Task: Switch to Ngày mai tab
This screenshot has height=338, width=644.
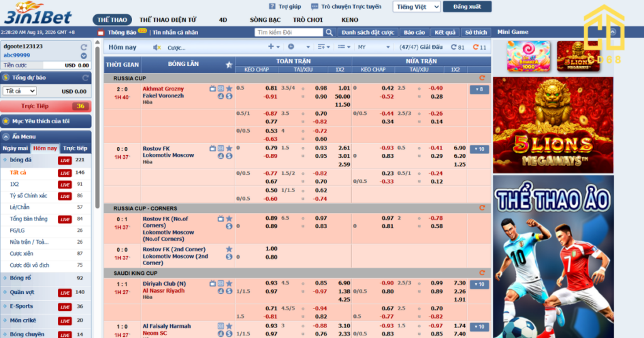Action: click(x=15, y=148)
